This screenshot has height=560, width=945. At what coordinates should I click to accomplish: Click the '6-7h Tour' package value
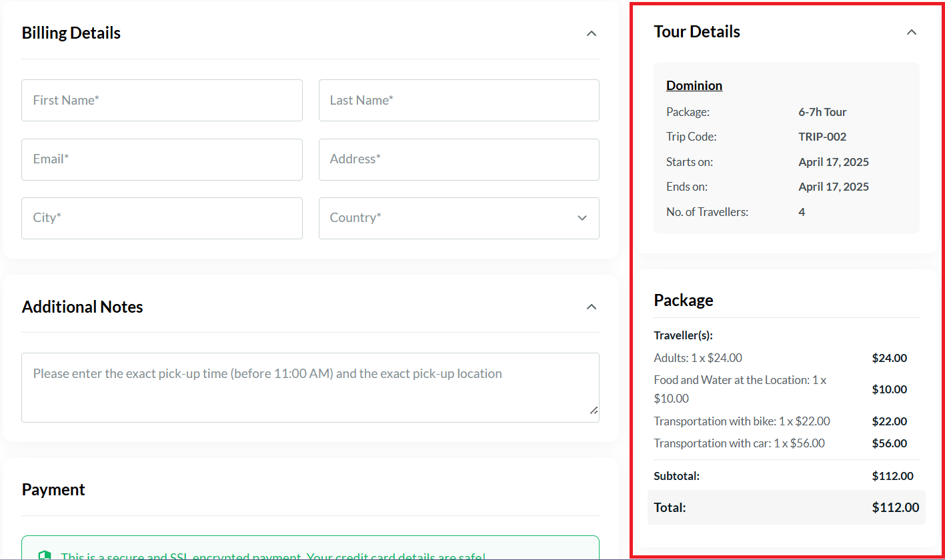[x=822, y=112]
